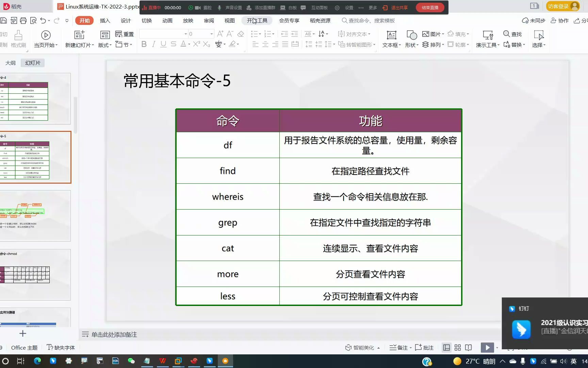Click the notes area 单击此处添加备注
The height and width of the screenshot is (368, 588).
coord(114,334)
